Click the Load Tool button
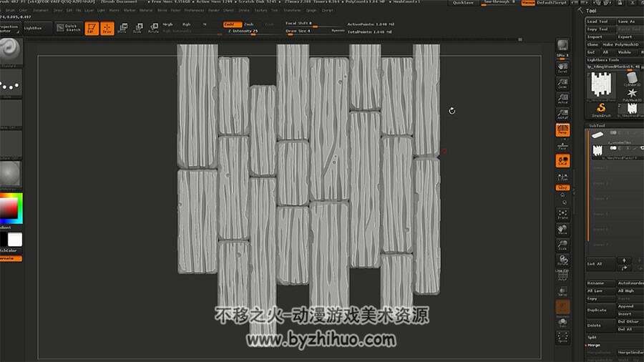This screenshot has height=362, width=644. [600, 21]
